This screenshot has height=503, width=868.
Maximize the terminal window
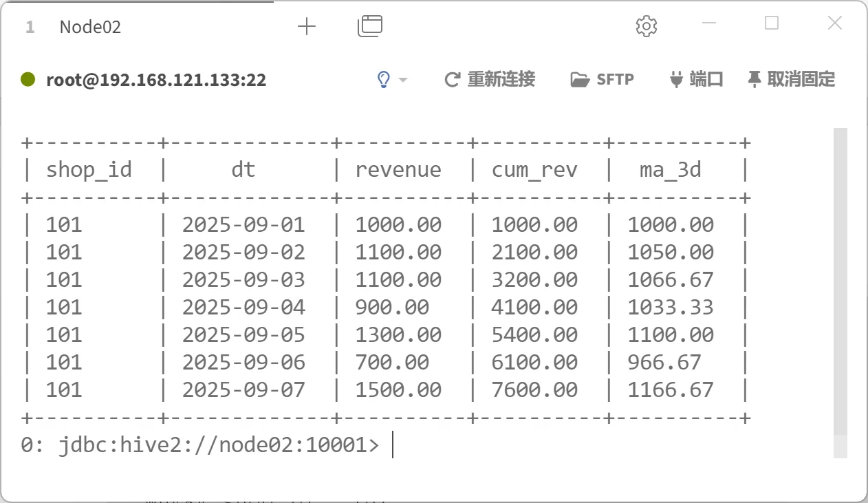(x=772, y=23)
